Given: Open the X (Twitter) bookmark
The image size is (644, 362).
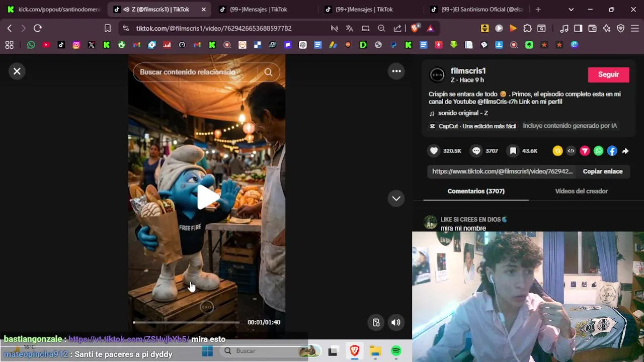Looking at the screenshot, I should click(92, 45).
